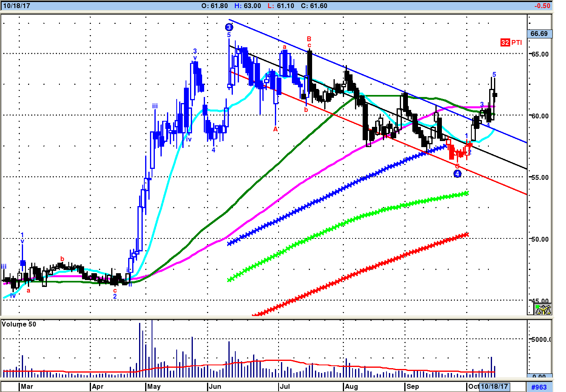Click the May label on time axis
The width and height of the screenshot is (566, 392).
click(154, 387)
